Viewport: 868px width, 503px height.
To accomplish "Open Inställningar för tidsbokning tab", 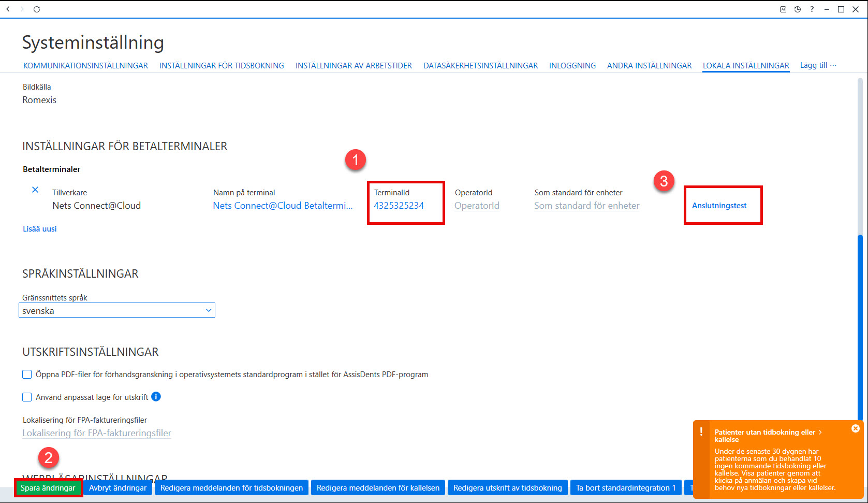I will pos(222,66).
